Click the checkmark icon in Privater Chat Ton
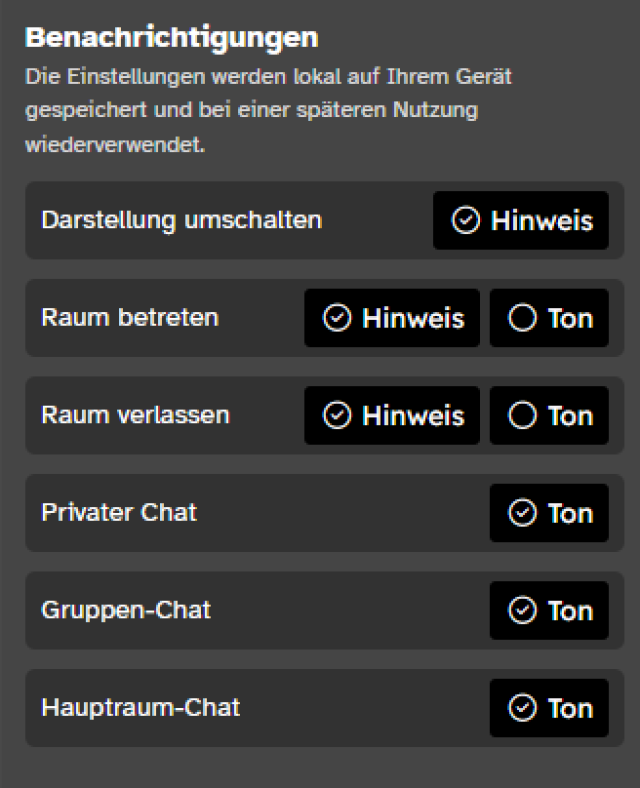 (523, 513)
